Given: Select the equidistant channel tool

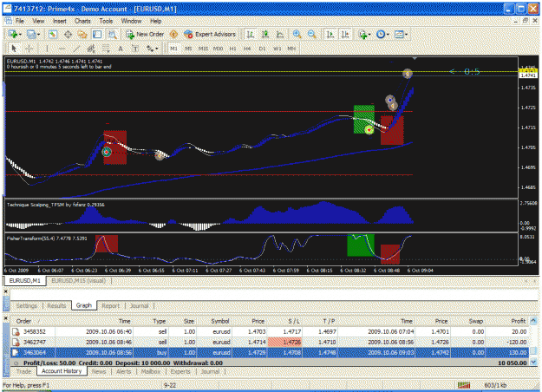Looking at the screenshot, I should [91, 49].
